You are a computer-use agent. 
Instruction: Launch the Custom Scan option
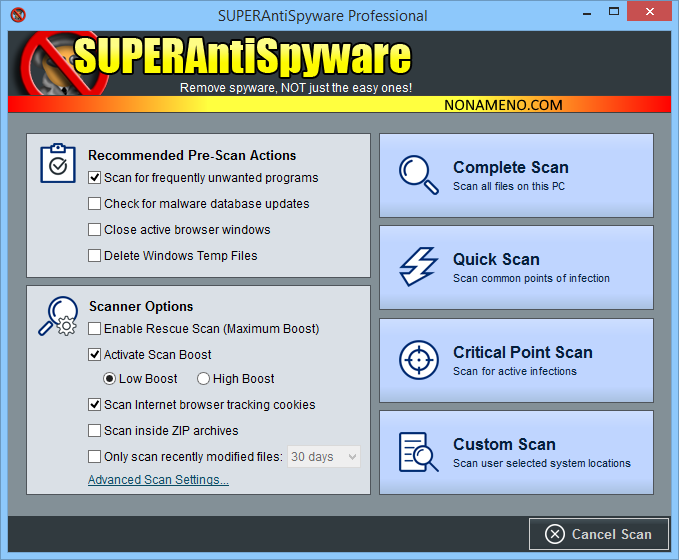click(516, 452)
